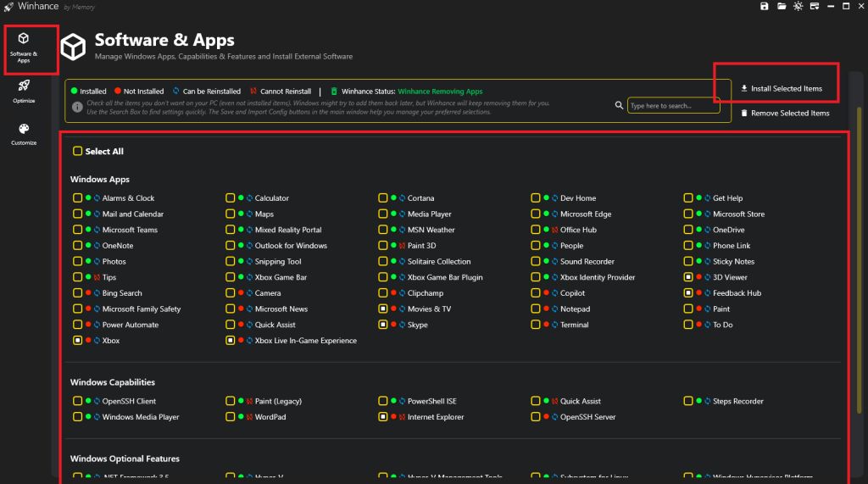Check the Microsoft Edge checkbox

[536, 214]
